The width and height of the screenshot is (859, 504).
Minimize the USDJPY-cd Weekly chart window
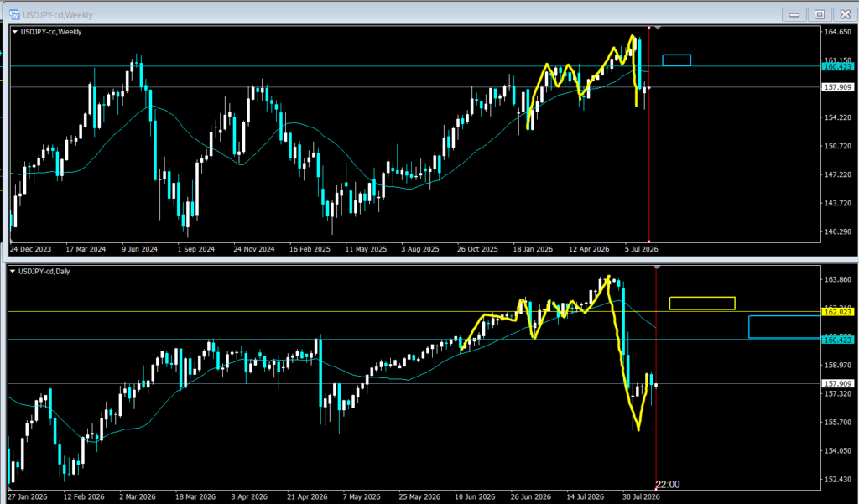coord(794,15)
